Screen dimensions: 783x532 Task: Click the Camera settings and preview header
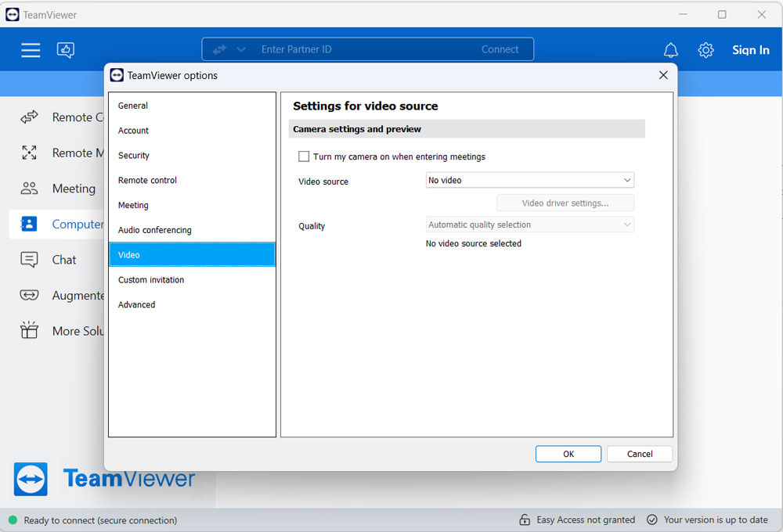(467, 129)
